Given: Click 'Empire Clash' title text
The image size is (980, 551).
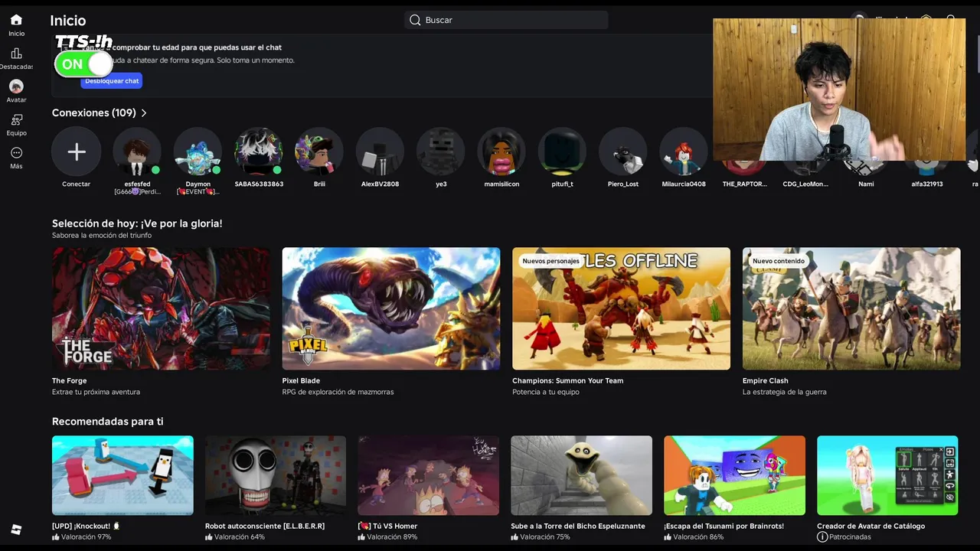Looking at the screenshot, I should tap(766, 381).
